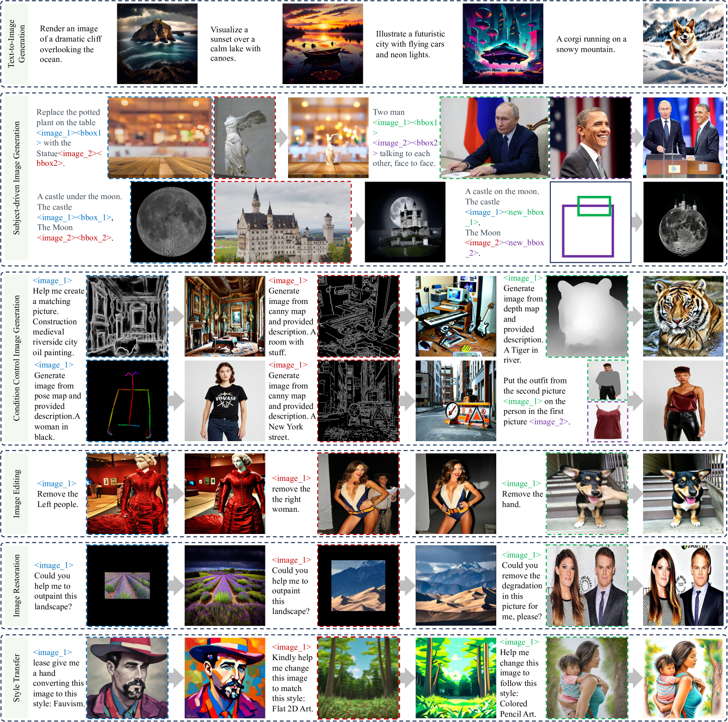The width and height of the screenshot is (728, 722).
Task: Click the 'A corgi running on a snowy mountain.' prompt
Action: [591, 44]
